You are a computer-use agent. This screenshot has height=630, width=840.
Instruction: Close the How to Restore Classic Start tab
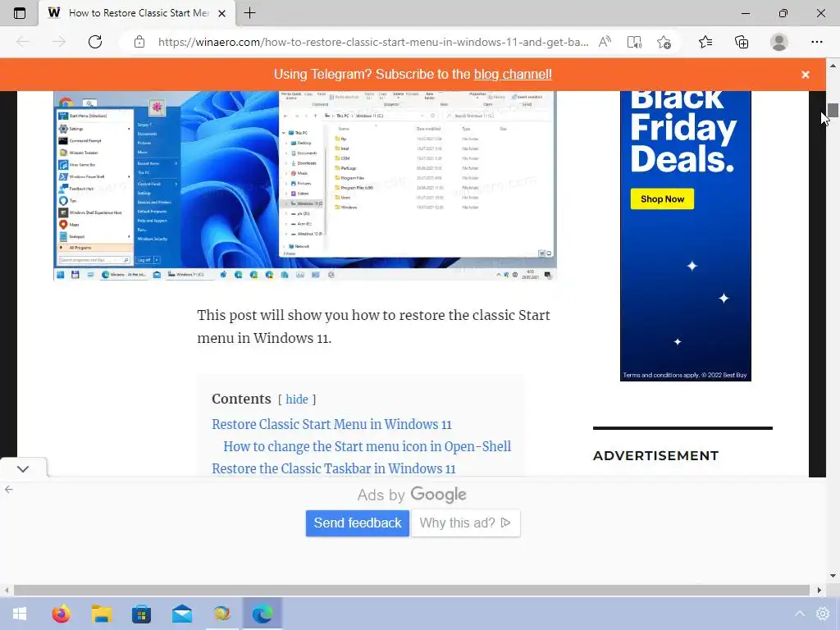click(x=221, y=13)
